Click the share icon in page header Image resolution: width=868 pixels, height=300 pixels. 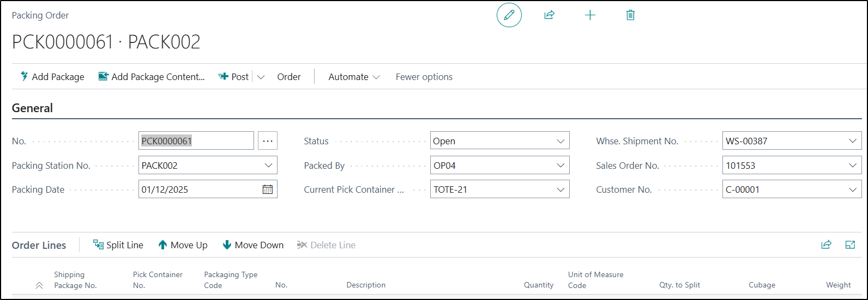coord(549,15)
